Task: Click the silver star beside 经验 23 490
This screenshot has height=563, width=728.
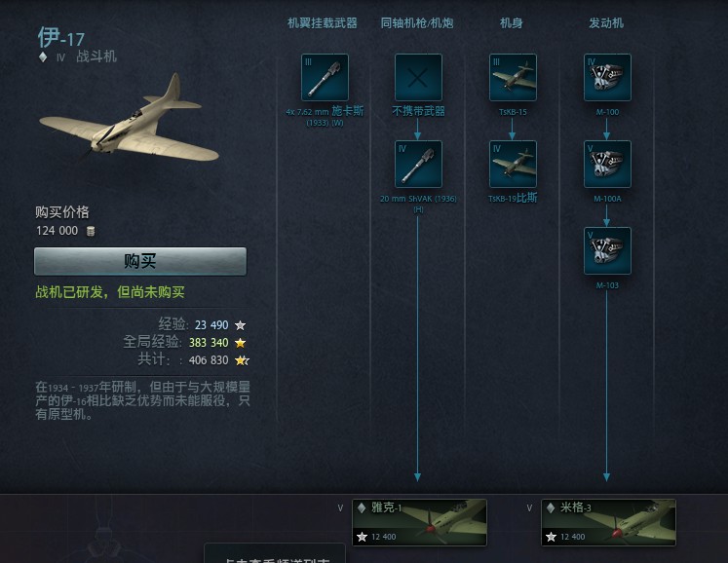Action: [x=240, y=325]
